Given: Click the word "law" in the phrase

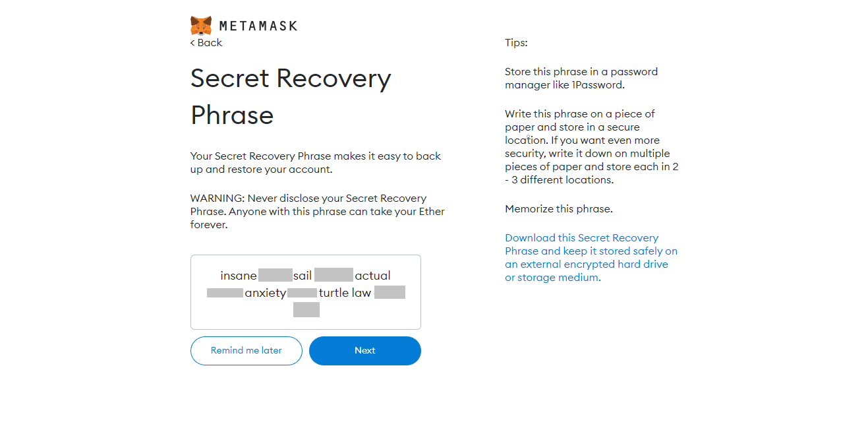Looking at the screenshot, I should point(361,293).
